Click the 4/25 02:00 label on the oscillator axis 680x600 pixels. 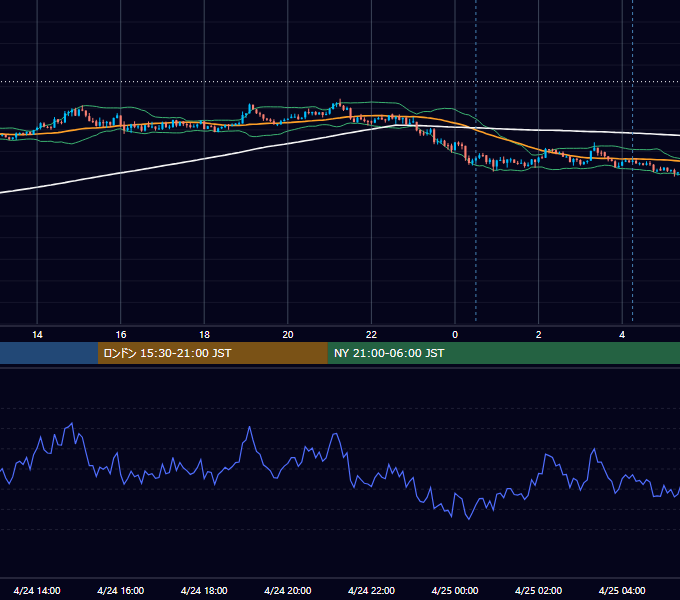click(x=539, y=590)
